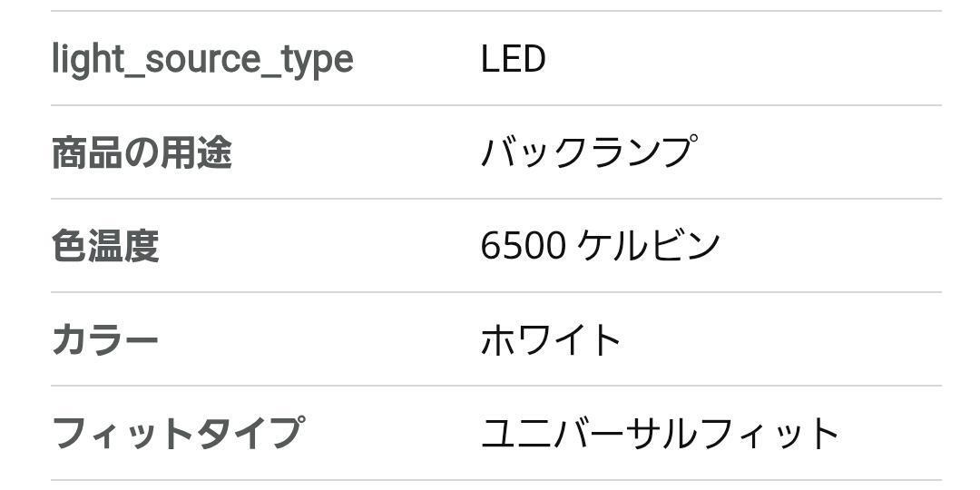Click the 色温度 label
Image resolution: width=980 pixels, height=490 pixels.
click(105, 246)
